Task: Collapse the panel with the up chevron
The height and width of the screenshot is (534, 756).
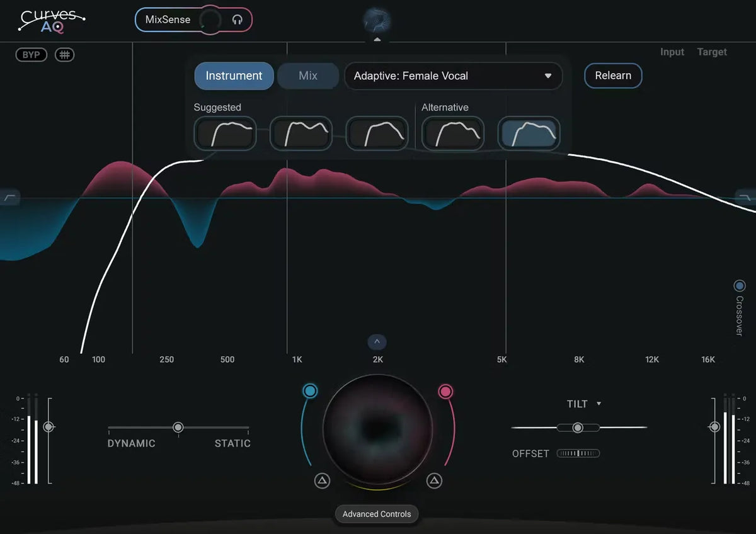Action: pos(377,342)
